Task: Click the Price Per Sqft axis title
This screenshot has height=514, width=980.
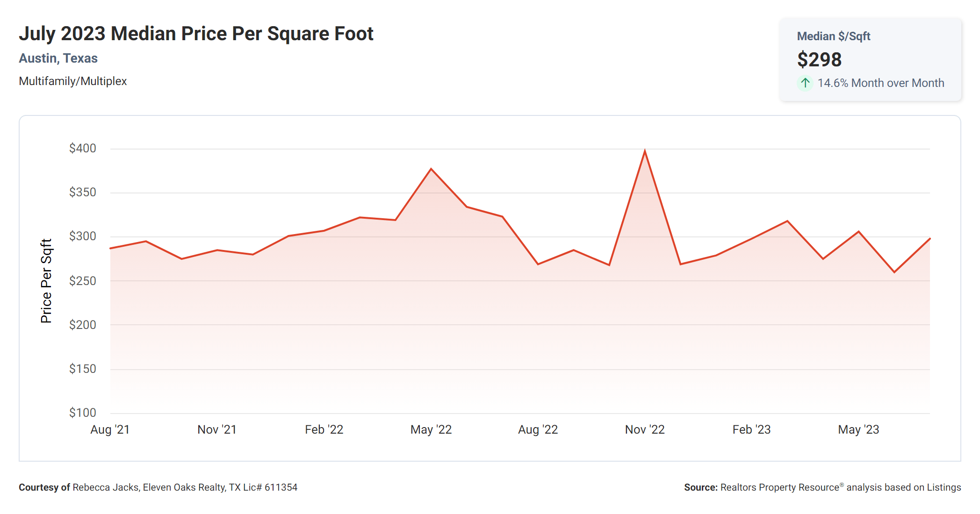Action: (x=46, y=281)
